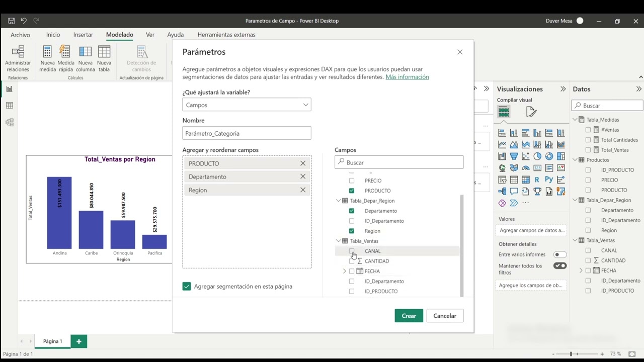This screenshot has width=644, height=362.
Task: Collapse Tabla_Medidas in Datos pane
Action: click(575, 120)
